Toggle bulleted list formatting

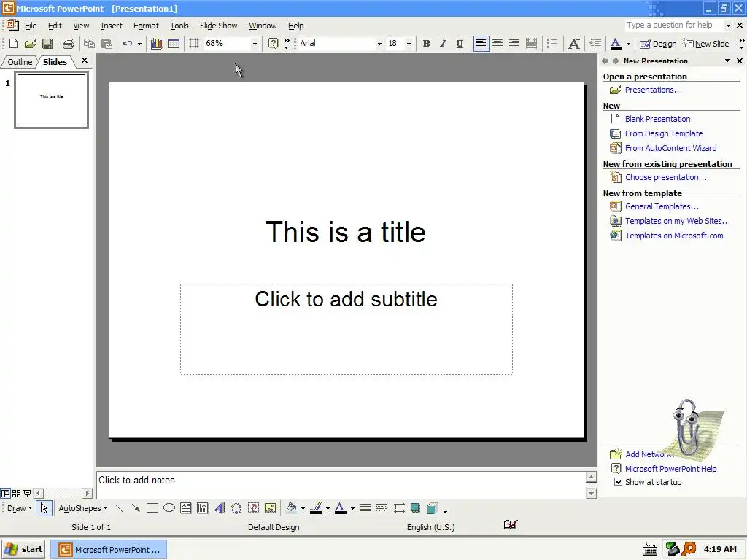click(x=552, y=43)
